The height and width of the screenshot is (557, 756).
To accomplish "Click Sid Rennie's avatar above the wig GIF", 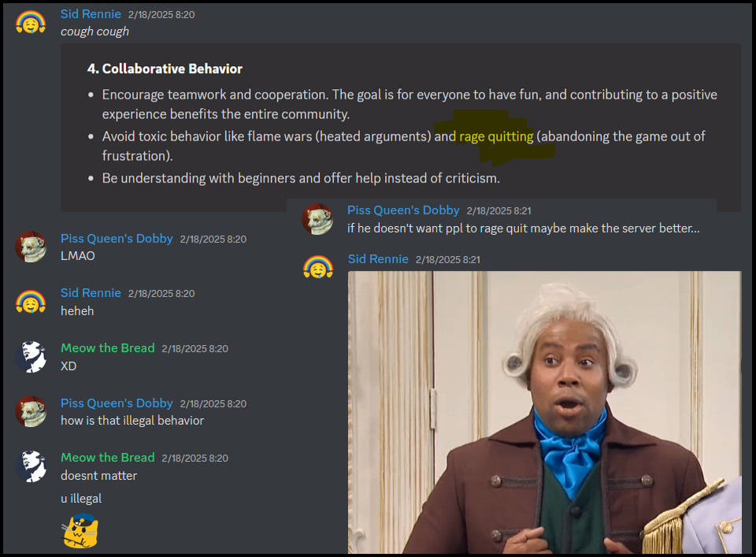I will [317, 267].
